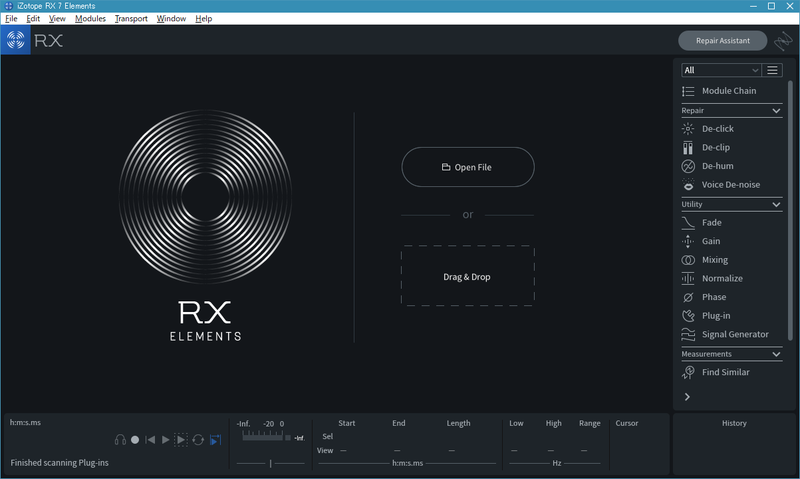The height and width of the screenshot is (479, 800).
Task: Click the Play transport button
Action: (165, 440)
